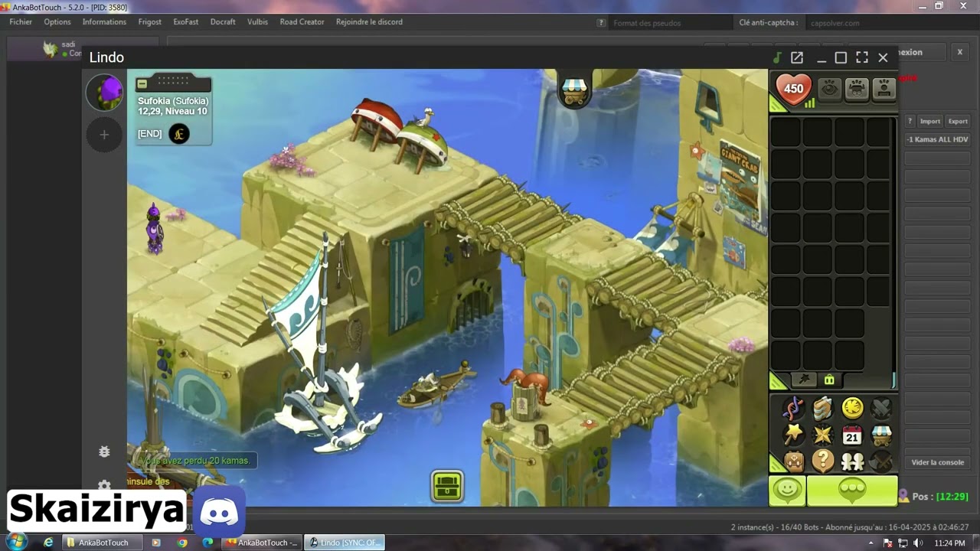Click the 11:24 PM taskbar clock
The height and width of the screenshot is (551, 980).
click(x=949, y=543)
